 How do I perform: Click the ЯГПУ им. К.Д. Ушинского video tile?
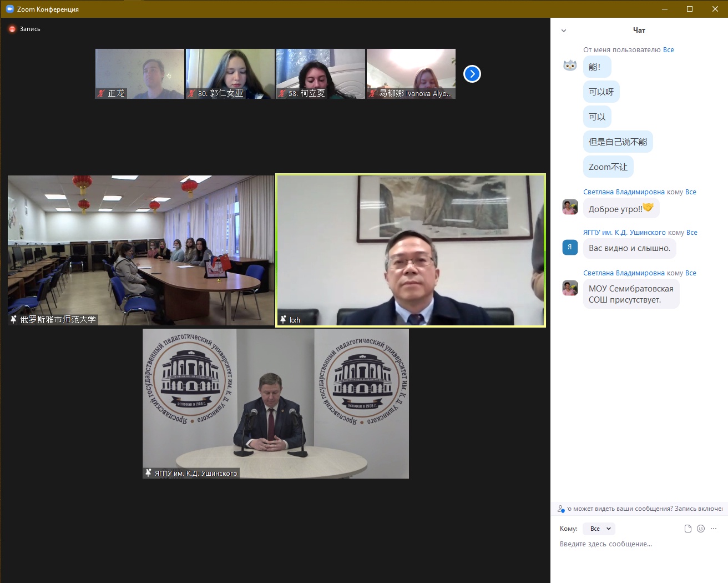(276, 404)
